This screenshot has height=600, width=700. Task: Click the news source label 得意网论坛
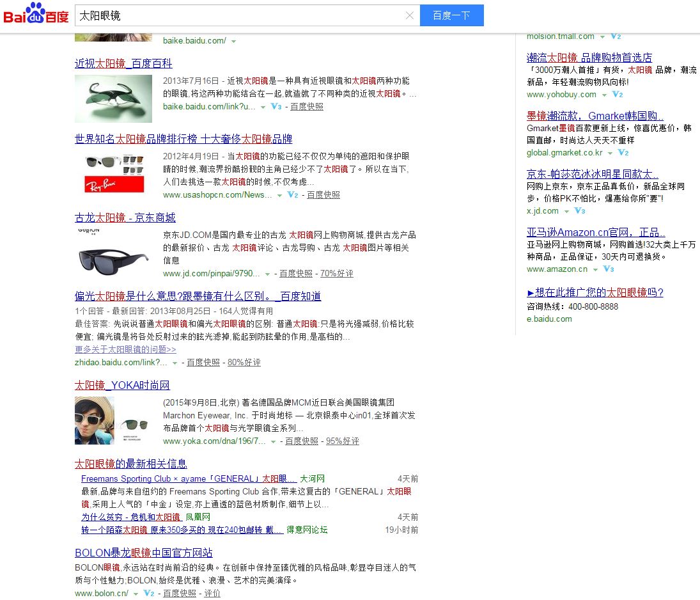(x=307, y=530)
